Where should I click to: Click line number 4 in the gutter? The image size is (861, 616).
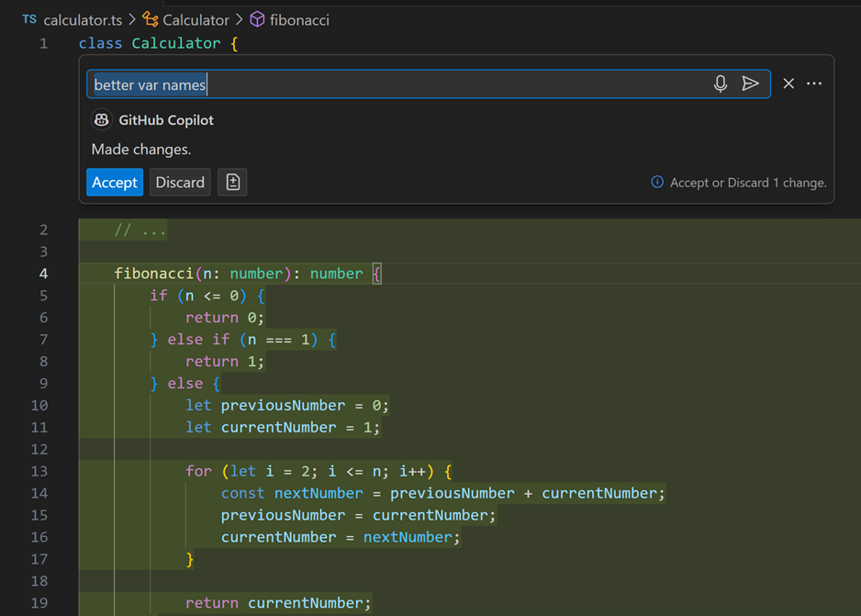coord(43,274)
